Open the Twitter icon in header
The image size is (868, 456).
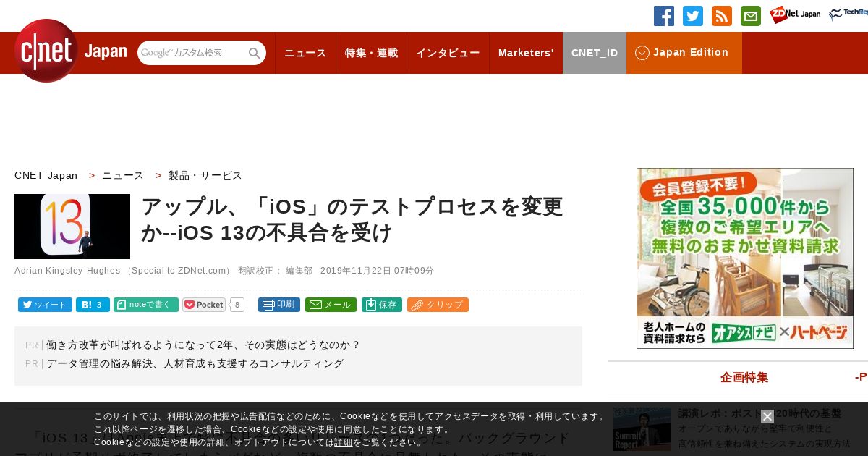693,16
